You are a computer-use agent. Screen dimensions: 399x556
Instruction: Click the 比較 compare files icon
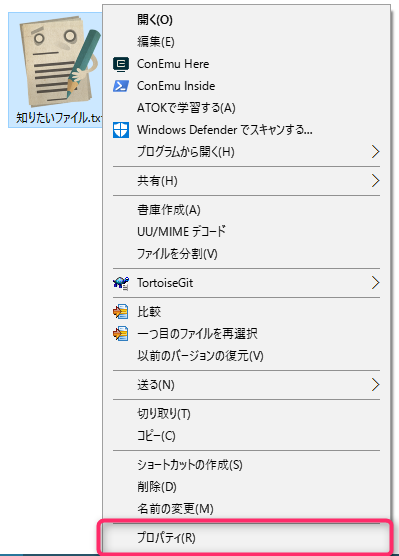pyautogui.click(x=121, y=312)
